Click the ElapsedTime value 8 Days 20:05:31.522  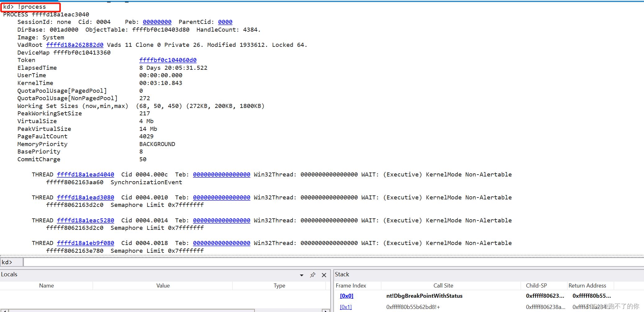pos(173,68)
